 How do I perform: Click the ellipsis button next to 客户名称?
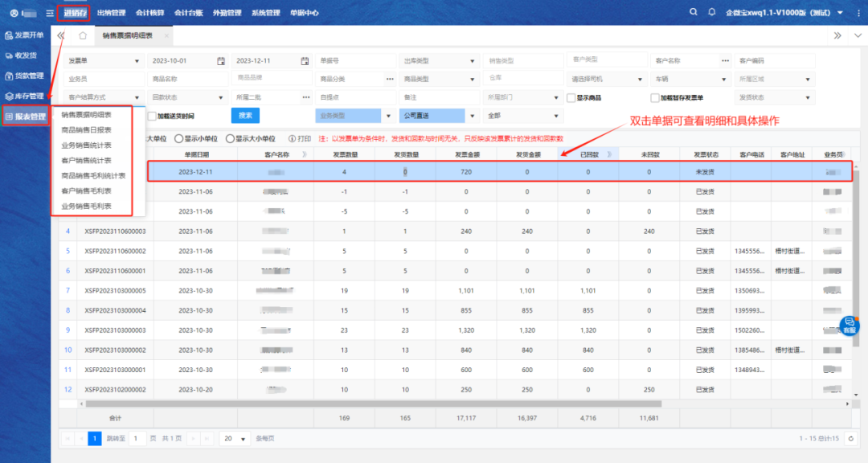click(725, 61)
